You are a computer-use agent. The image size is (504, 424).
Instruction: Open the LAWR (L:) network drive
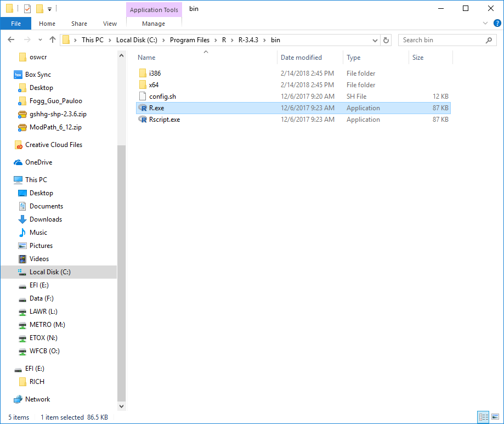(38, 312)
